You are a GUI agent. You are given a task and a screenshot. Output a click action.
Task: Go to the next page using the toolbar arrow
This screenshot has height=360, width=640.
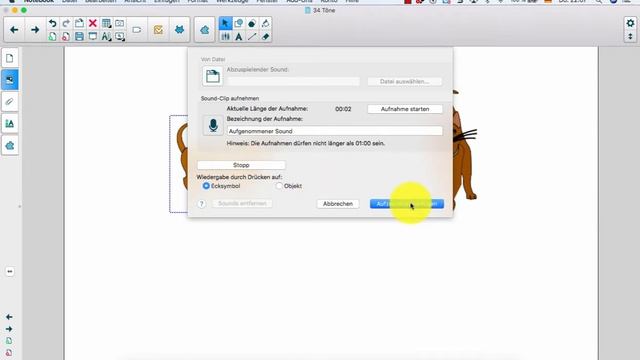click(35, 30)
